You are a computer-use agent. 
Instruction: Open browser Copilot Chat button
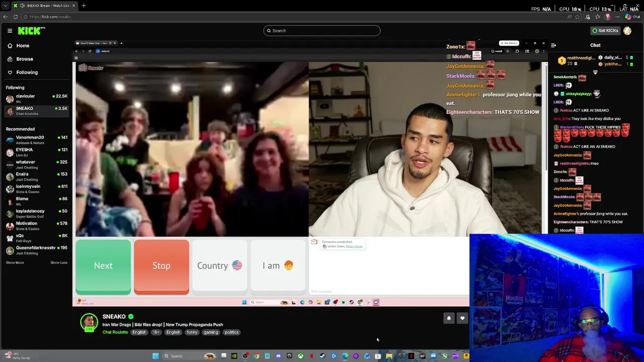[x=632, y=17]
